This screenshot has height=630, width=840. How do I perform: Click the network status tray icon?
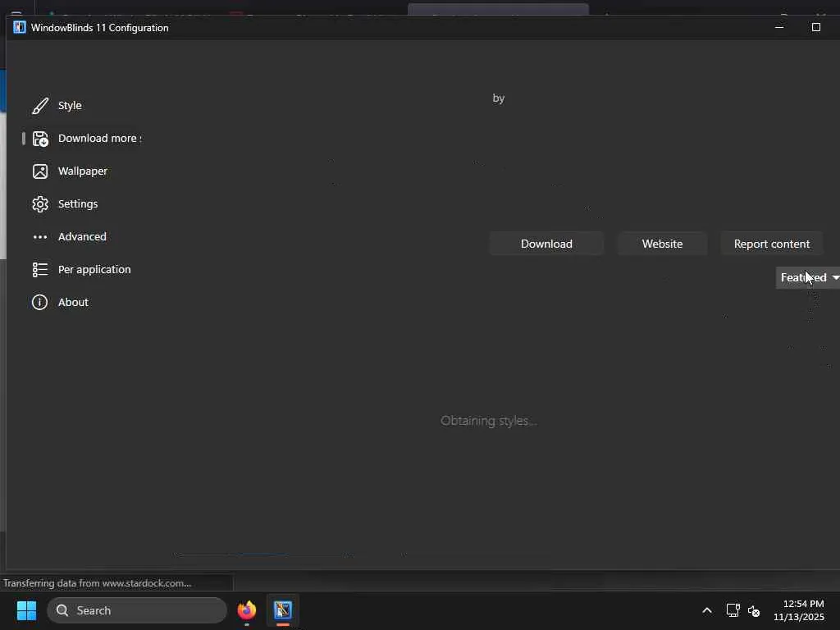pyautogui.click(x=733, y=610)
